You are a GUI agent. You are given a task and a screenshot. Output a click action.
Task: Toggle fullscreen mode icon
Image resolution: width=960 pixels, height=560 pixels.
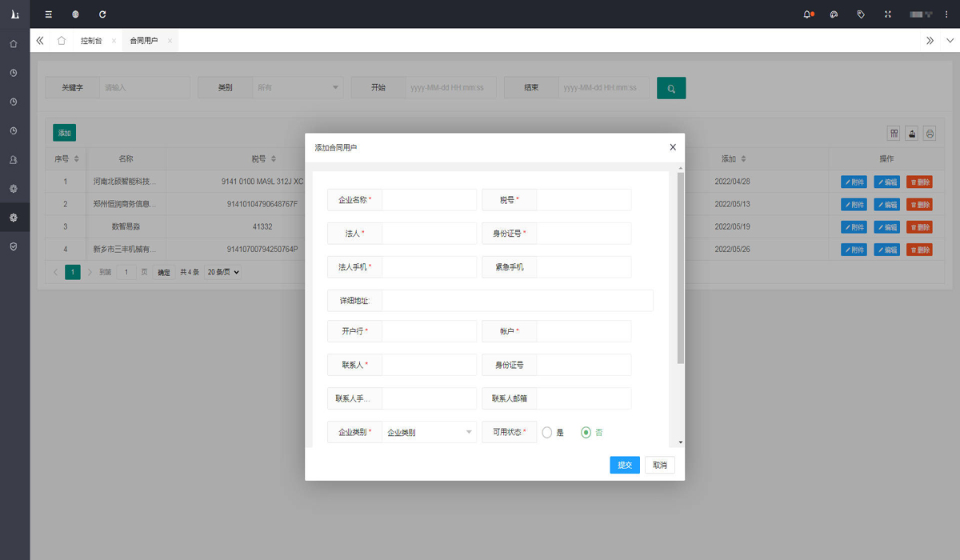click(x=887, y=14)
